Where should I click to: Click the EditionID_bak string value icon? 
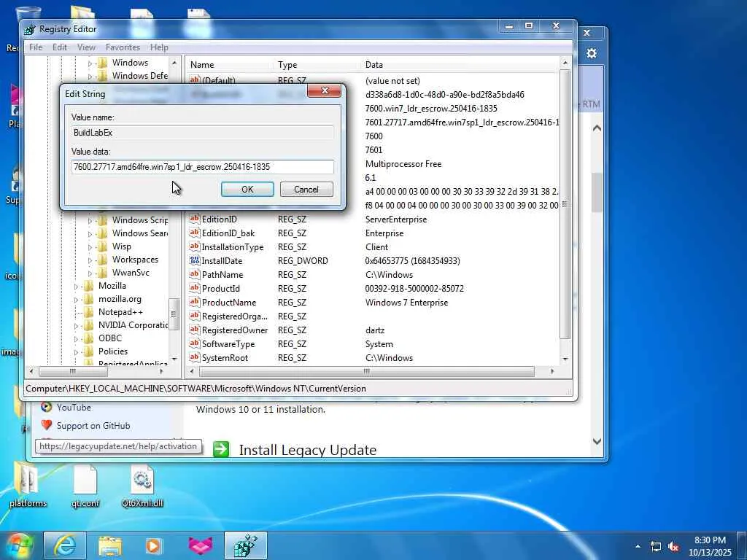click(x=194, y=233)
